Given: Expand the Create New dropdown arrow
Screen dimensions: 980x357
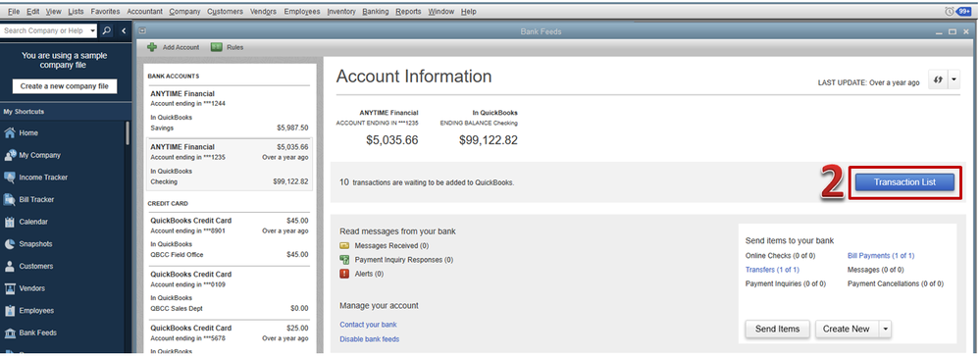Looking at the screenshot, I should tap(885, 329).
